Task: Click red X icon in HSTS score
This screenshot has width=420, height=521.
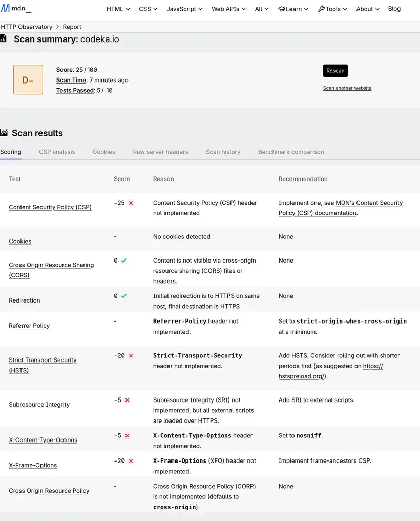Action: point(131,356)
